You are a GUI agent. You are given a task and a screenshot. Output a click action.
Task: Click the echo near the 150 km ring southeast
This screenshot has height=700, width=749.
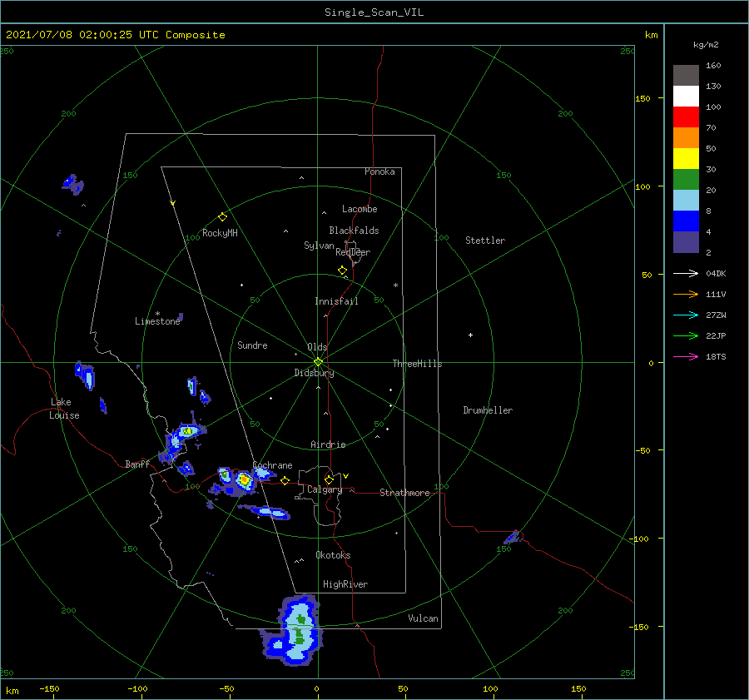click(x=513, y=537)
